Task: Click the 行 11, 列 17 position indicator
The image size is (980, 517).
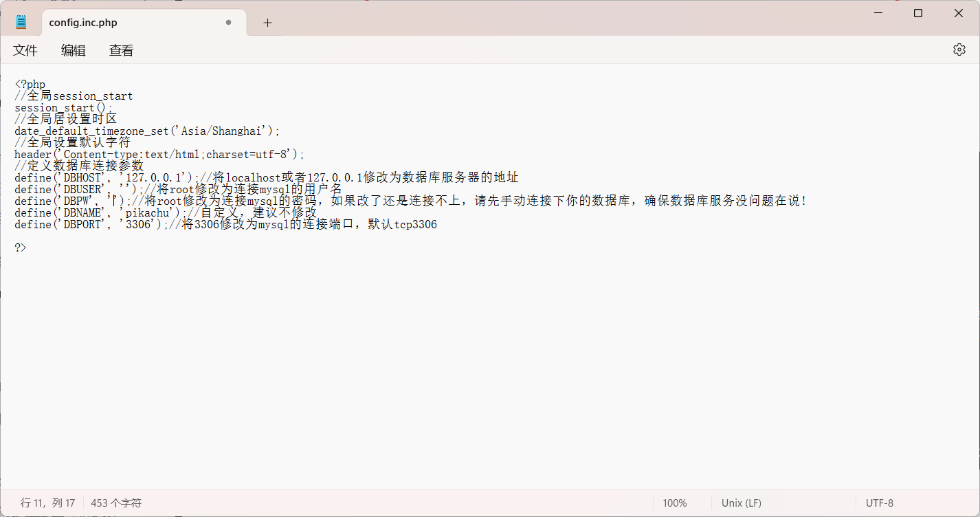Action: [x=48, y=503]
